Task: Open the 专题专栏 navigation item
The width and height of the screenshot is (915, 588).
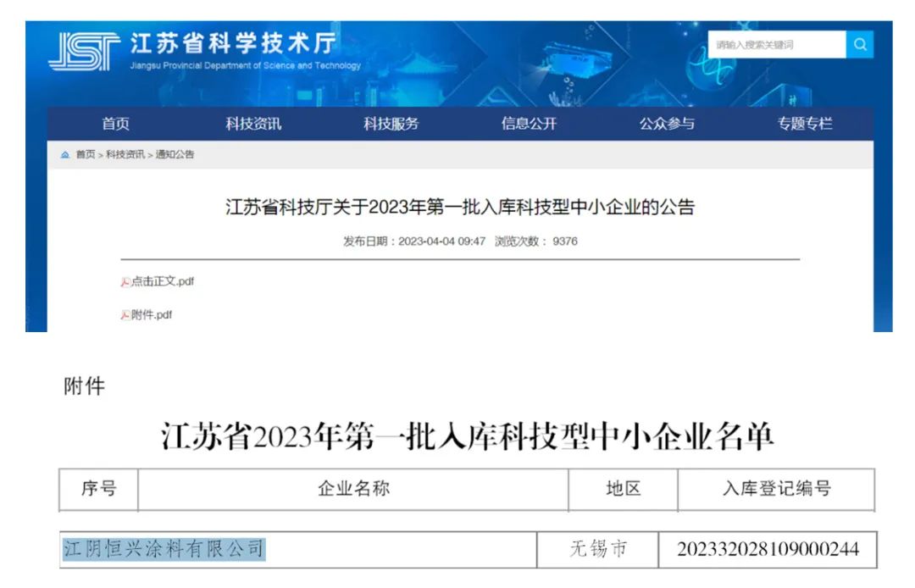Action: [x=805, y=124]
